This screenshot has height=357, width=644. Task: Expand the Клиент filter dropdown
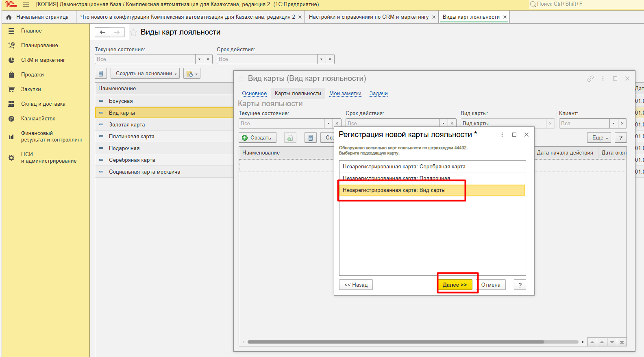[614, 124]
